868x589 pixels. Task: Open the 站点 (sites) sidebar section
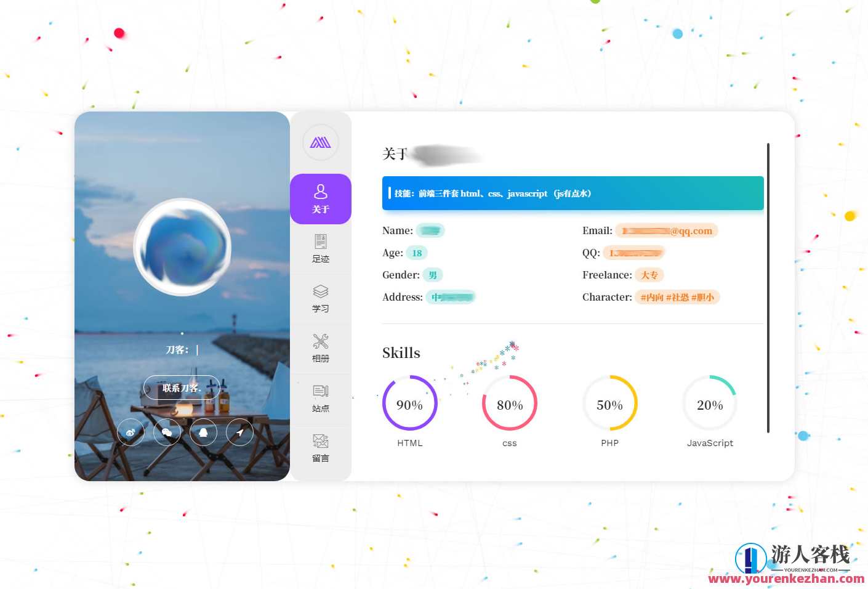[x=320, y=398]
